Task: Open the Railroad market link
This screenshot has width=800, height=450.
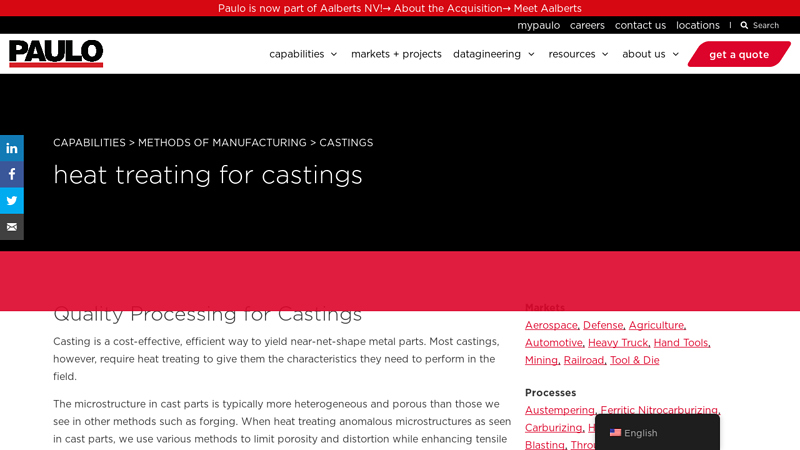Action: pyautogui.click(x=584, y=360)
